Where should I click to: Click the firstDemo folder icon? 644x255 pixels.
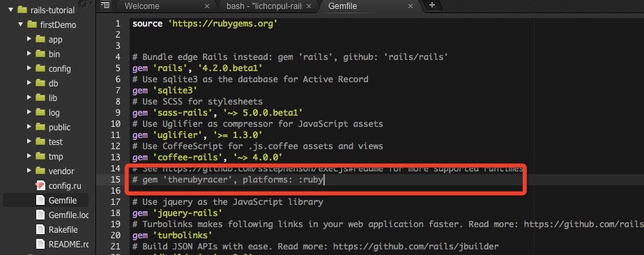coord(31,24)
